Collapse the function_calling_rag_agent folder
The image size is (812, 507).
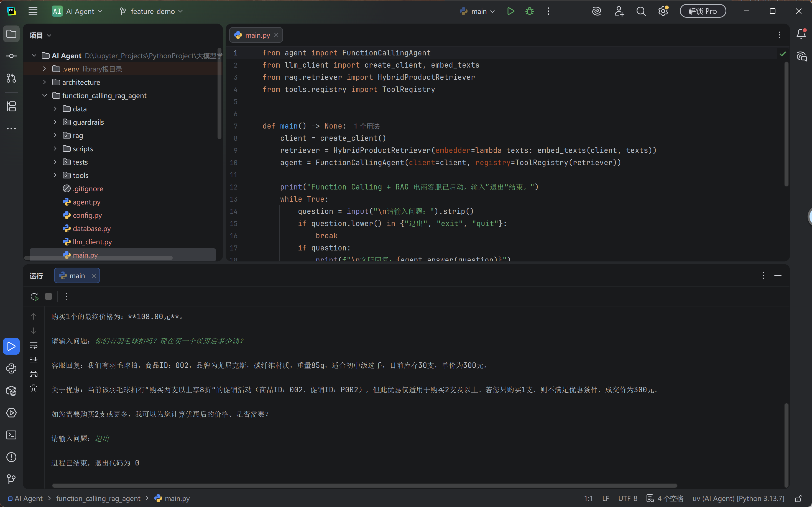coord(44,96)
